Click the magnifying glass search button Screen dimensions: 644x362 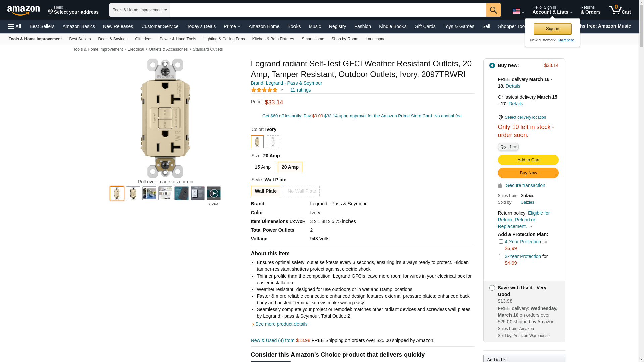point(493,10)
